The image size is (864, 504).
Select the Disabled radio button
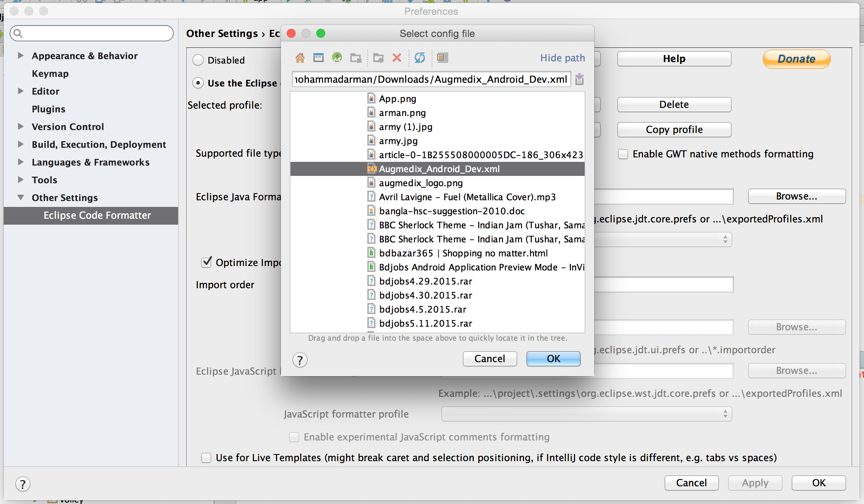[197, 61]
